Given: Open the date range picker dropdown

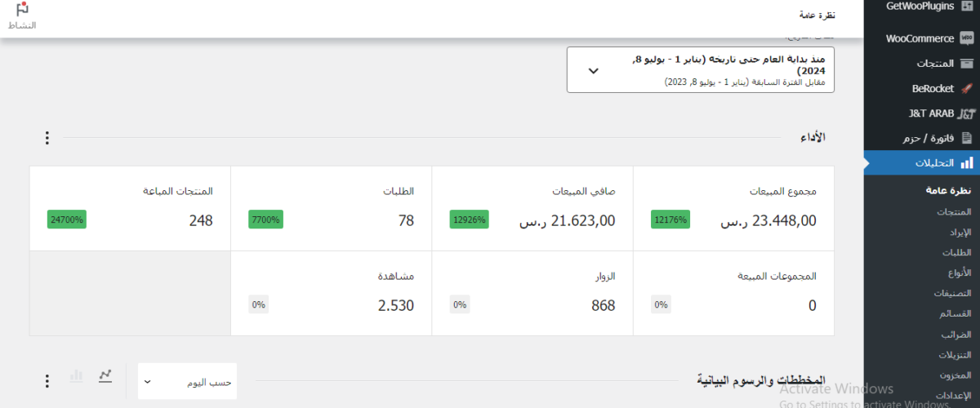Looking at the screenshot, I should (x=701, y=70).
